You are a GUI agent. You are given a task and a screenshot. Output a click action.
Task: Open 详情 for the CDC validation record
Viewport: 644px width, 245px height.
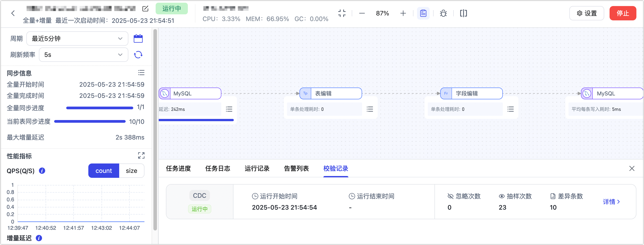(612, 202)
